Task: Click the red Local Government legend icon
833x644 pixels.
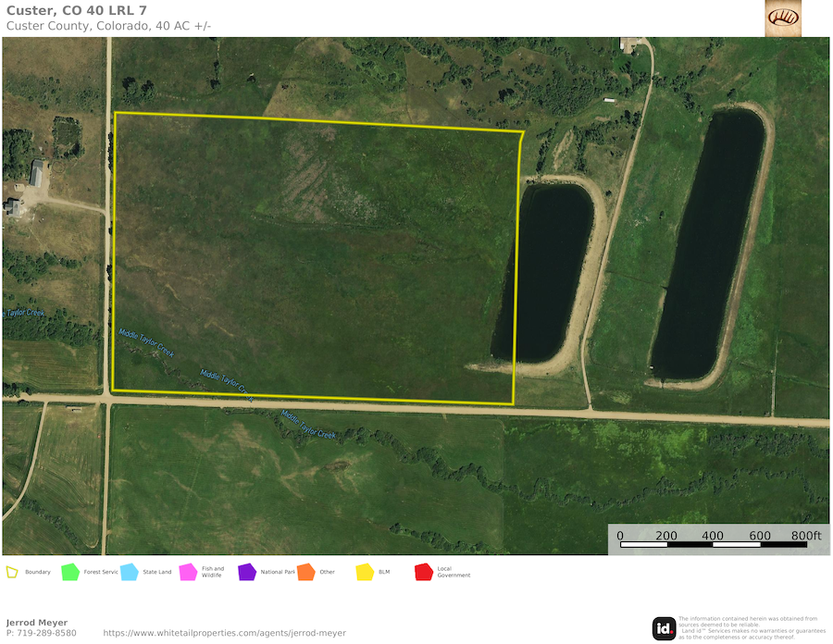Action: pyautogui.click(x=424, y=572)
